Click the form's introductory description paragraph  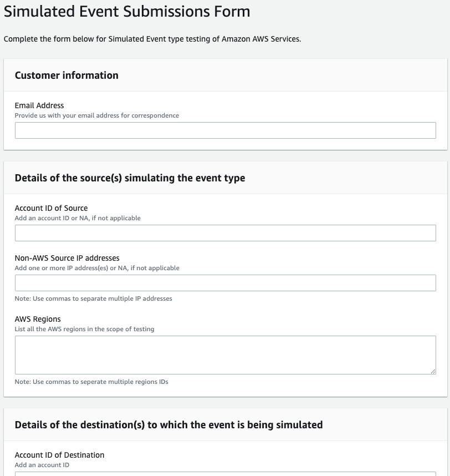(152, 39)
